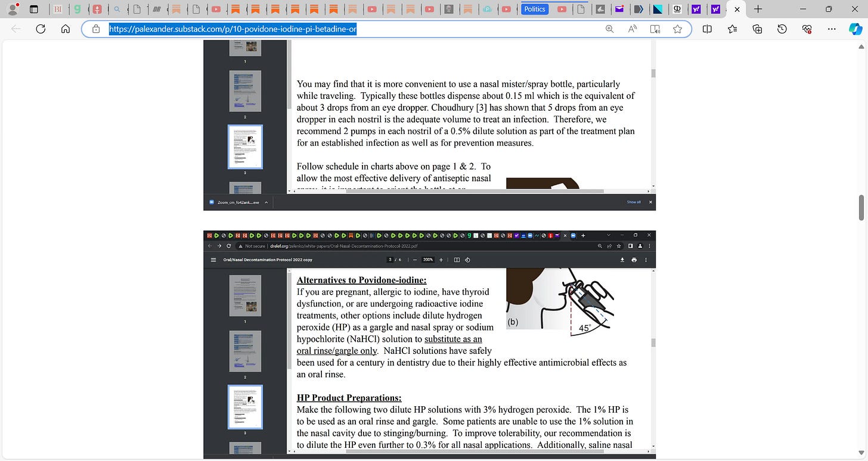
Task: Select the palexander.substack.com address bar URL
Action: pos(232,29)
